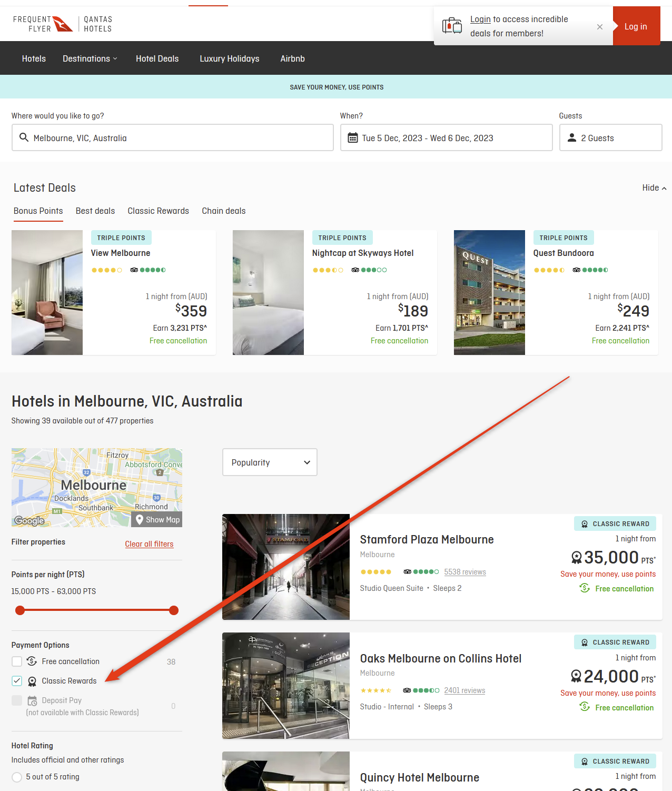Open 2401 reviews for Oaks Melbourne

click(465, 690)
